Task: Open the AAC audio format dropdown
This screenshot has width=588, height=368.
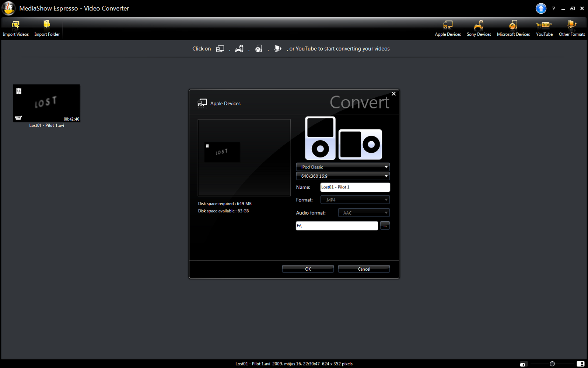Action: (364, 213)
